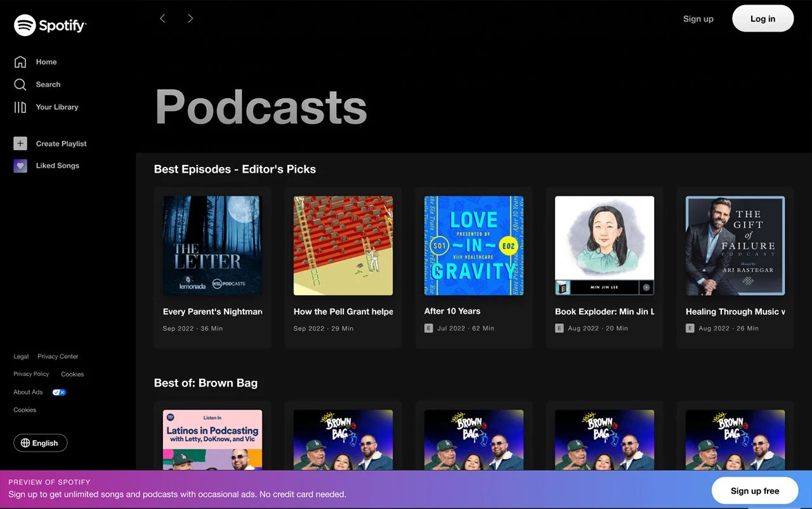Open The Gift of Failure episode
The height and width of the screenshot is (509, 812).
click(735, 246)
